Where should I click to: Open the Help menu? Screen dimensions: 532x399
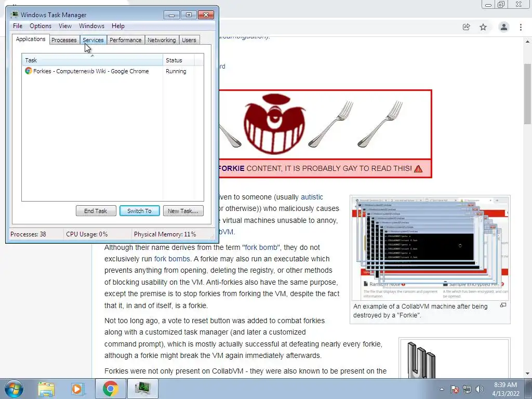click(118, 26)
